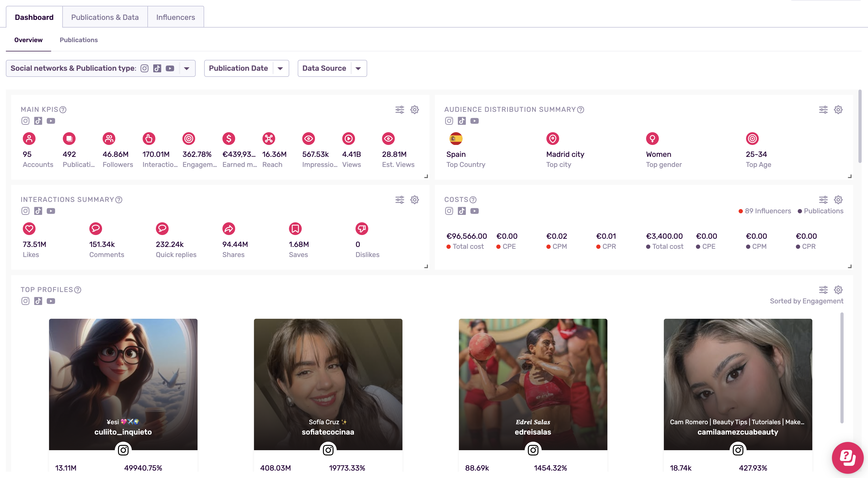This screenshot has height=478, width=868.
Task: Open the Influencers tab
Action: pyautogui.click(x=176, y=17)
